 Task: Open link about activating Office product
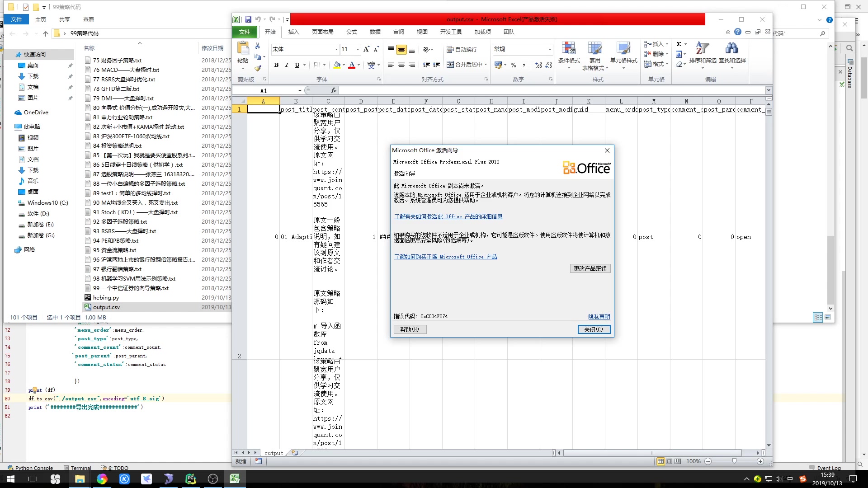point(448,216)
